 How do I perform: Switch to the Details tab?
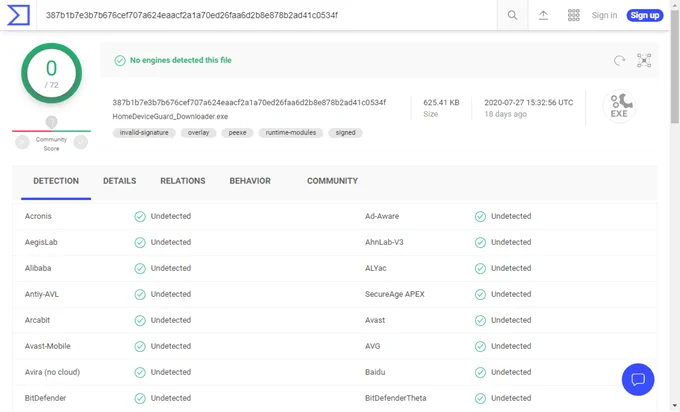coord(119,181)
